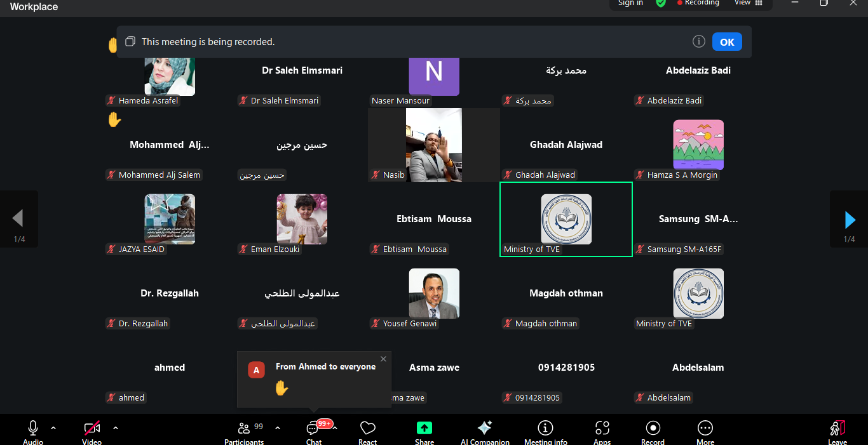868x445 pixels.
Task: Sign in to your account
Action: [630, 3]
